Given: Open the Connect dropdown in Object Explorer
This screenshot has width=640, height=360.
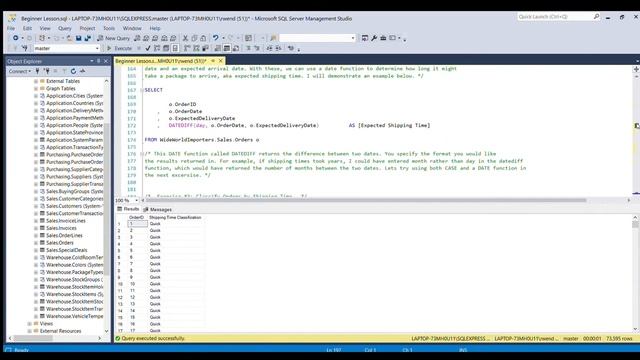Looking at the screenshot, I should click(x=20, y=71).
